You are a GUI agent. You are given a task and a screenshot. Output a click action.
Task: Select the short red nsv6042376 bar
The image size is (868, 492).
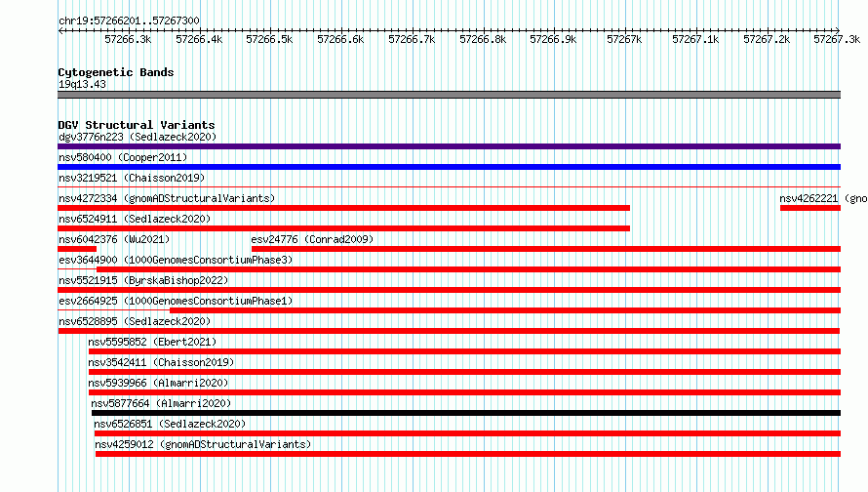[77, 249]
